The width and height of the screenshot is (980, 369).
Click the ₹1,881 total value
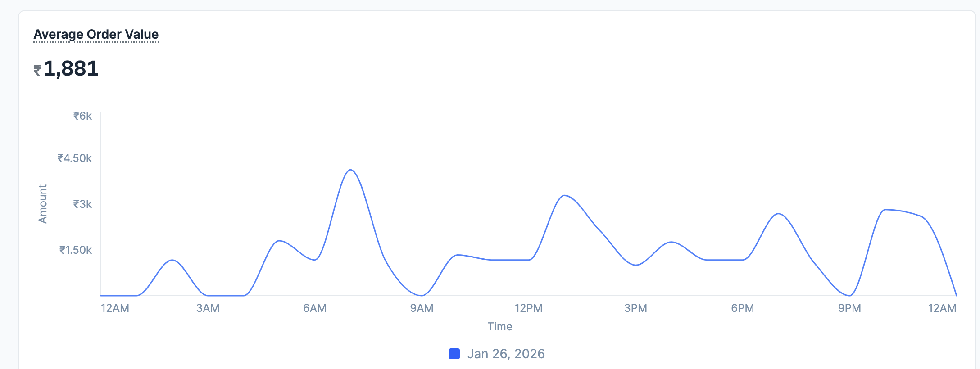pos(71,69)
